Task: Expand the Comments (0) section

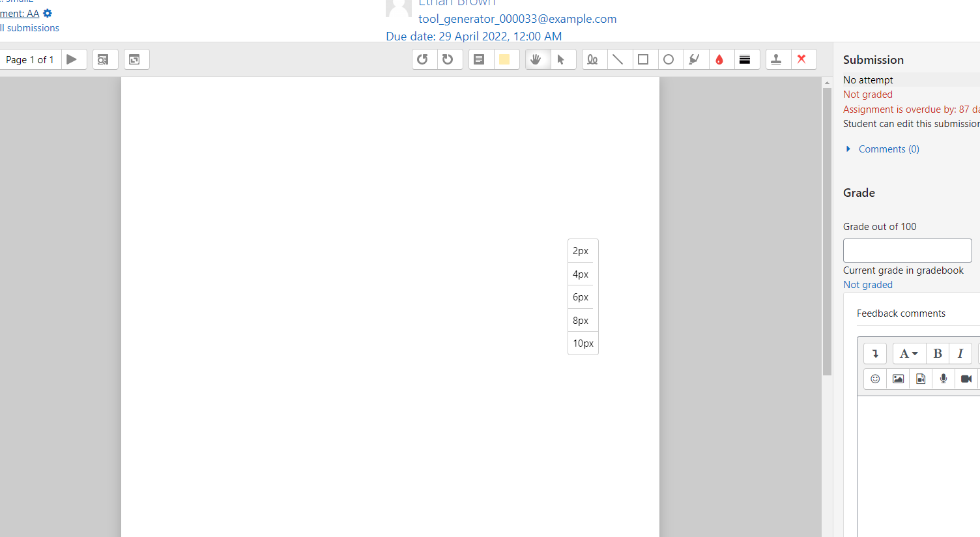Action: point(888,149)
